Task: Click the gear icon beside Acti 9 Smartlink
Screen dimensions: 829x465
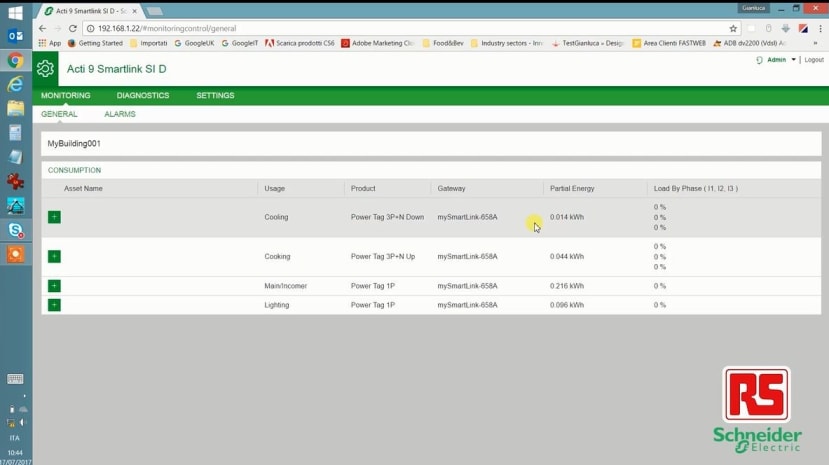Action: [x=45, y=69]
